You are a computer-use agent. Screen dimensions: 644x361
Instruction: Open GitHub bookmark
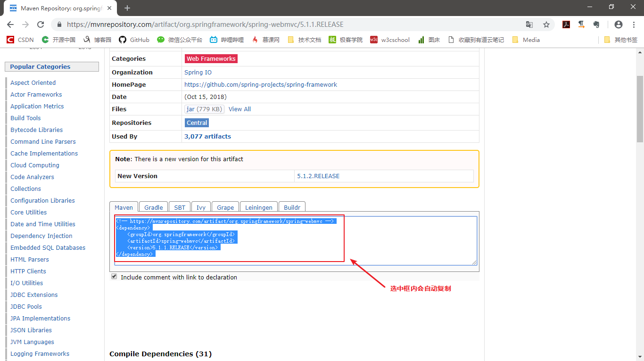[x=134, y=40]
